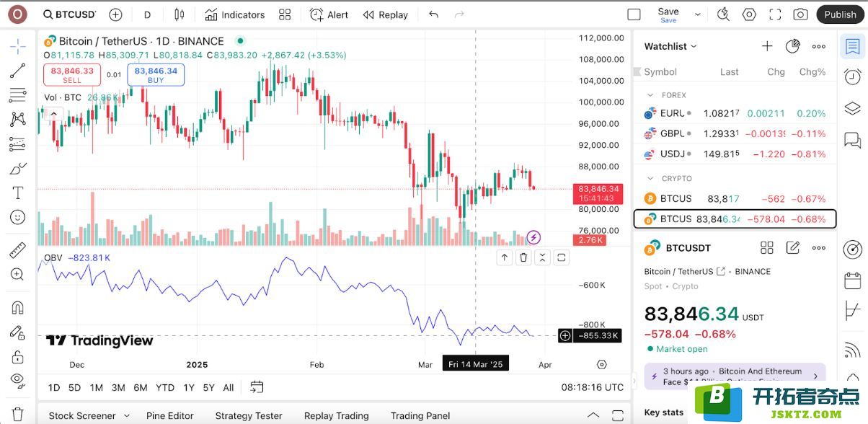Create an Alert from the top toolbar
Screen dimensions: 868x424
pyautogui.click(x=329, y=14)
